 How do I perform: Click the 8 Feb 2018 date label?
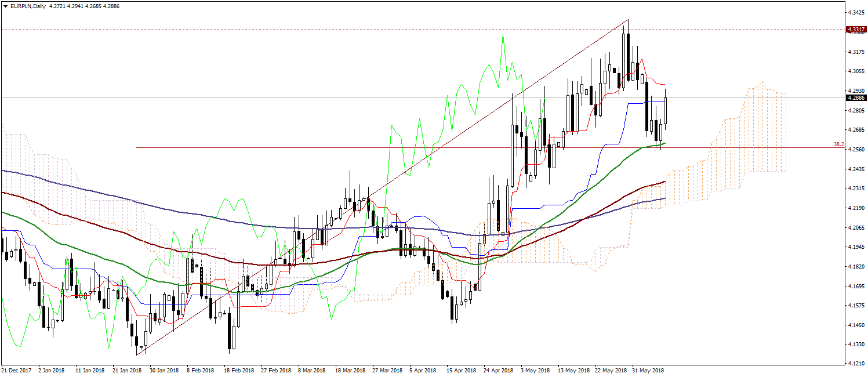[x=201, y=370]
